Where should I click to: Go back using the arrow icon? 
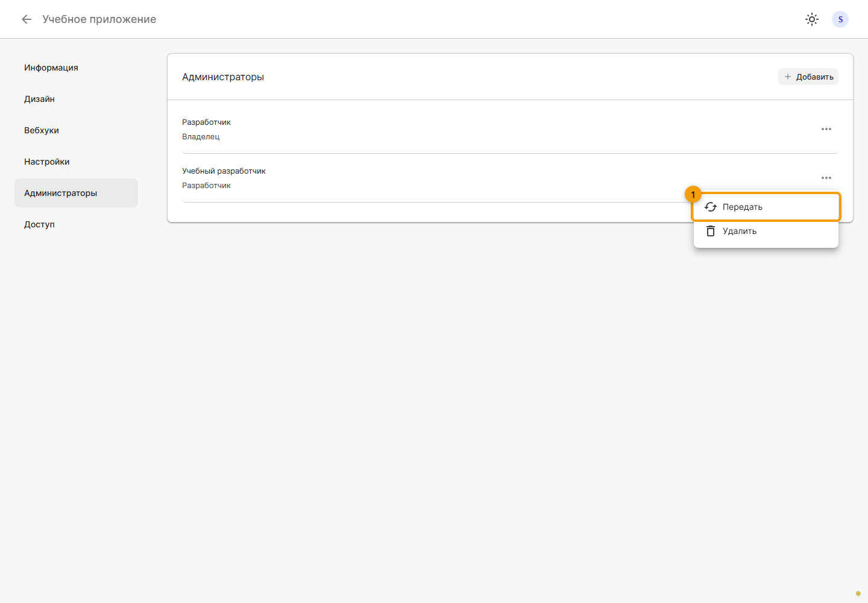pyautogui.click(x=27, y=19)
